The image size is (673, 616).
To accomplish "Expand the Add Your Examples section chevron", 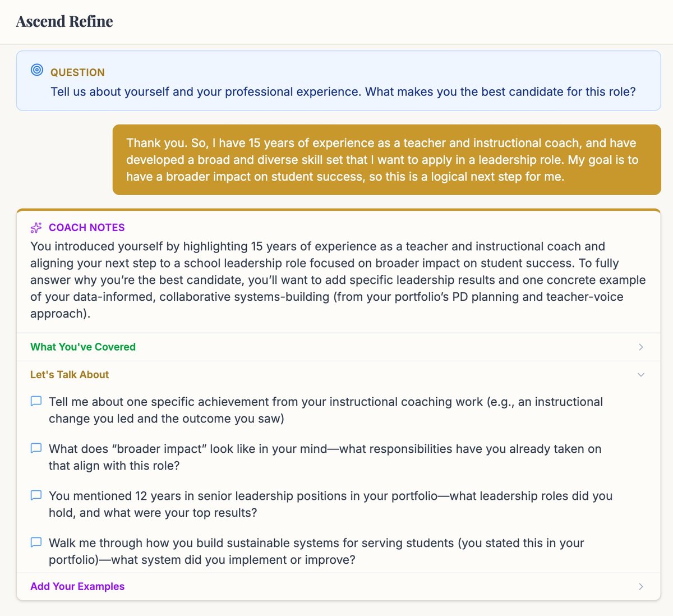I will (x=640, y=586).
